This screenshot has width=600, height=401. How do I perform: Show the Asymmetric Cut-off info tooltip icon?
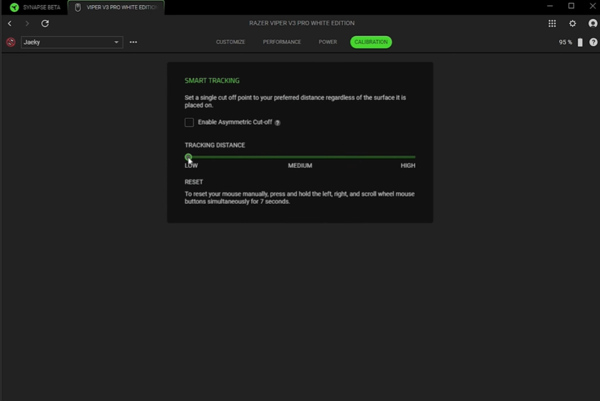click(x=277, y=122)
